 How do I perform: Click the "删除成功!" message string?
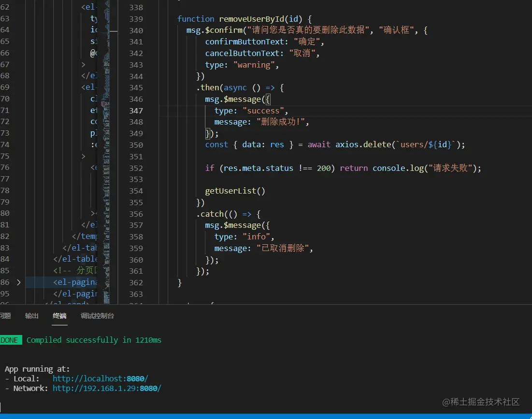tap(280, 122)
